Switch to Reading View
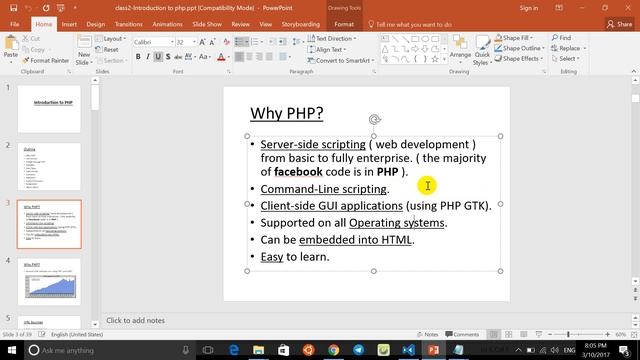 524,334
